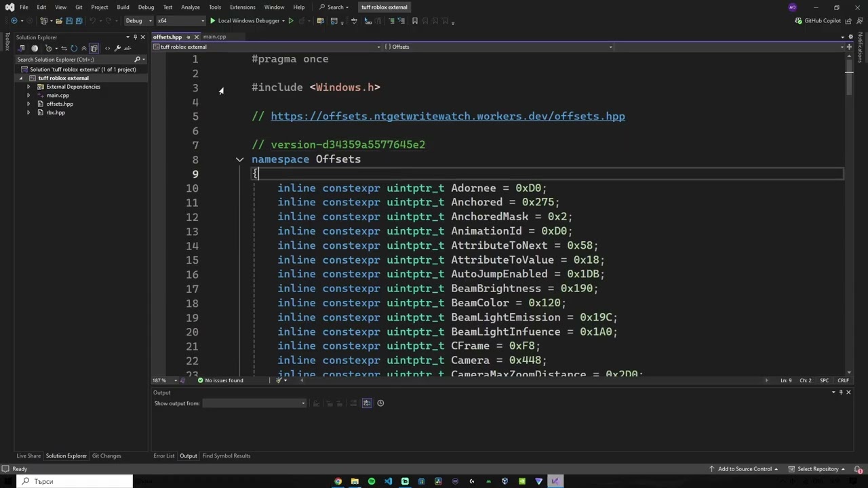Viewport: 868px width, 488px height.
Task: Toggle Show All Files in Solution Explorer
Action: pyautogui.click(x=94, y=48)
